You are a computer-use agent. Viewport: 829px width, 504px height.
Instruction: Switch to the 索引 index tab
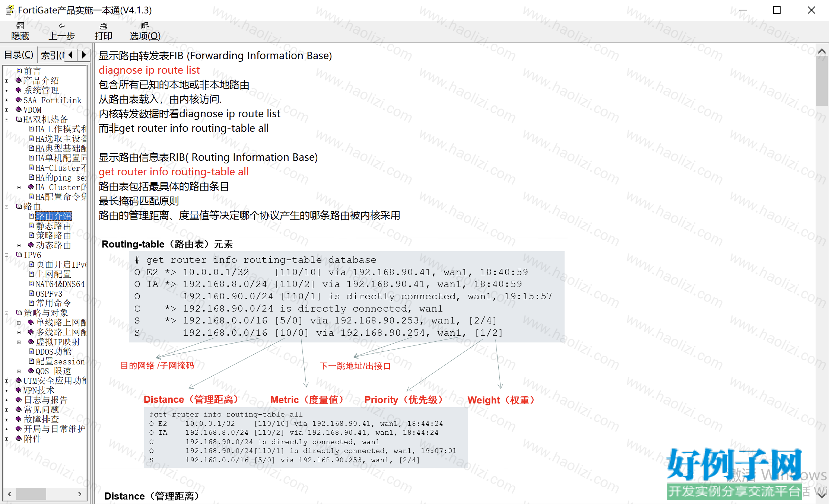click(52, 55)
